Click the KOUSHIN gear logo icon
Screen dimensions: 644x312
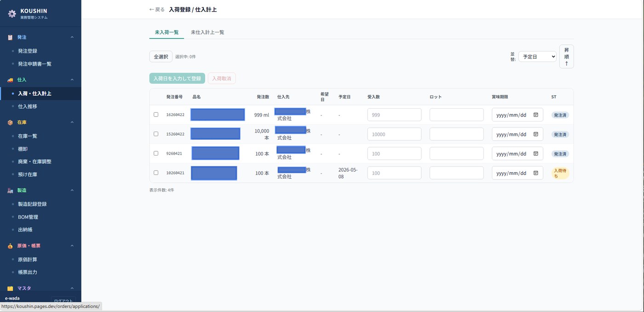tap(12, 14)
